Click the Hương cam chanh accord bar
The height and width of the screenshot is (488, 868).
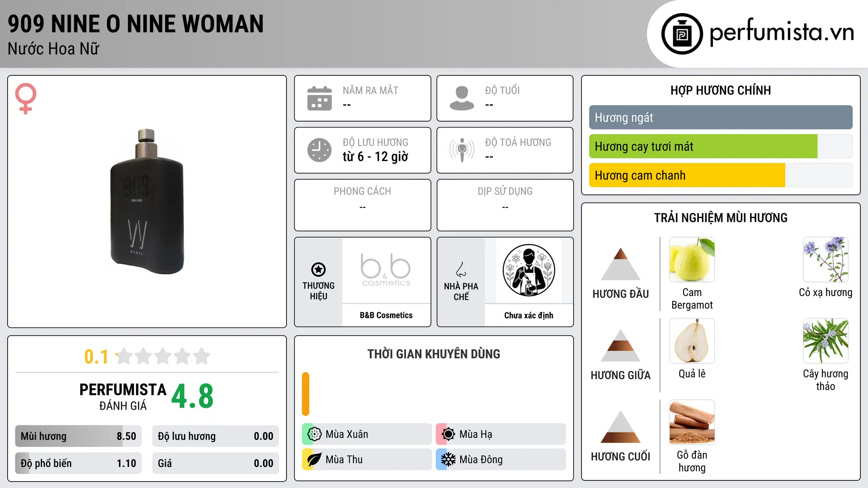tap(721, 175)
